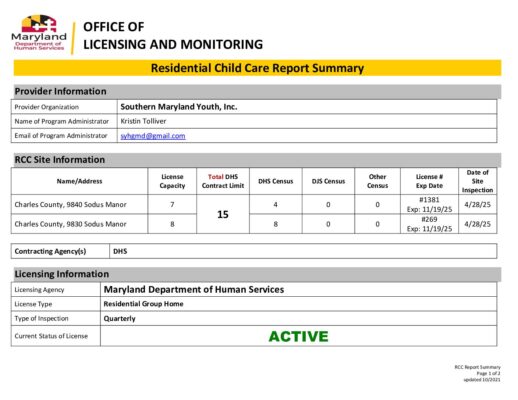
Task: Select the 'Quarterly' inspection type value
Action: click(119, 319)
